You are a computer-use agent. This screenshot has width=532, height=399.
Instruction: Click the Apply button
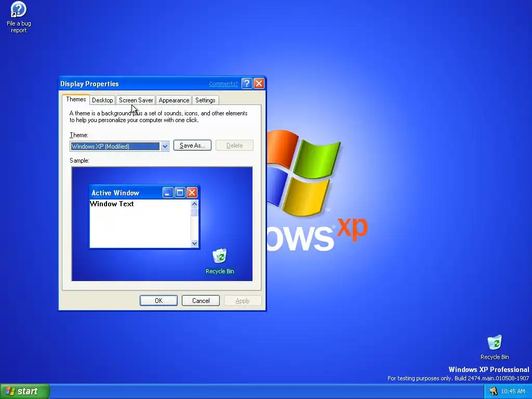coord(243,301)
